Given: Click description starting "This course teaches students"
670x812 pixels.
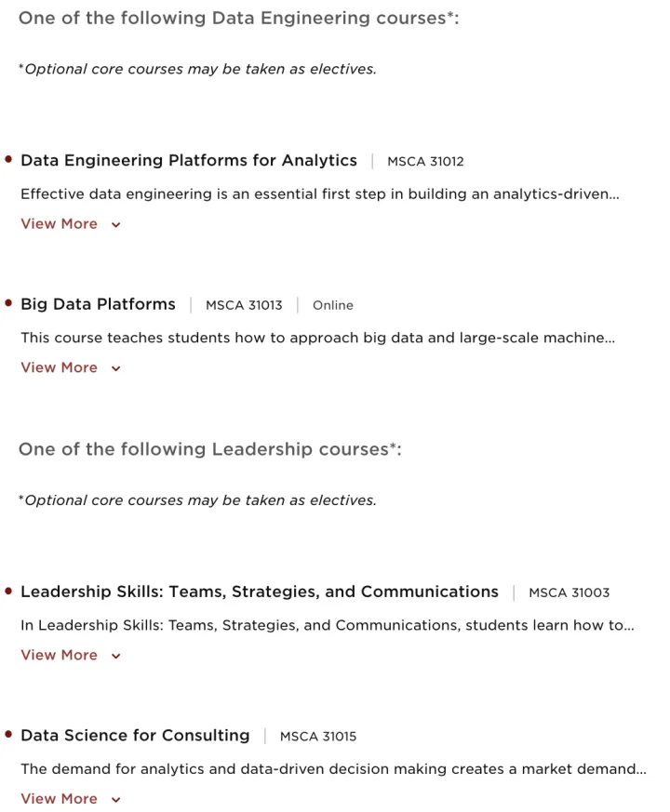Looking at the screenshot, I should [317, 339].
